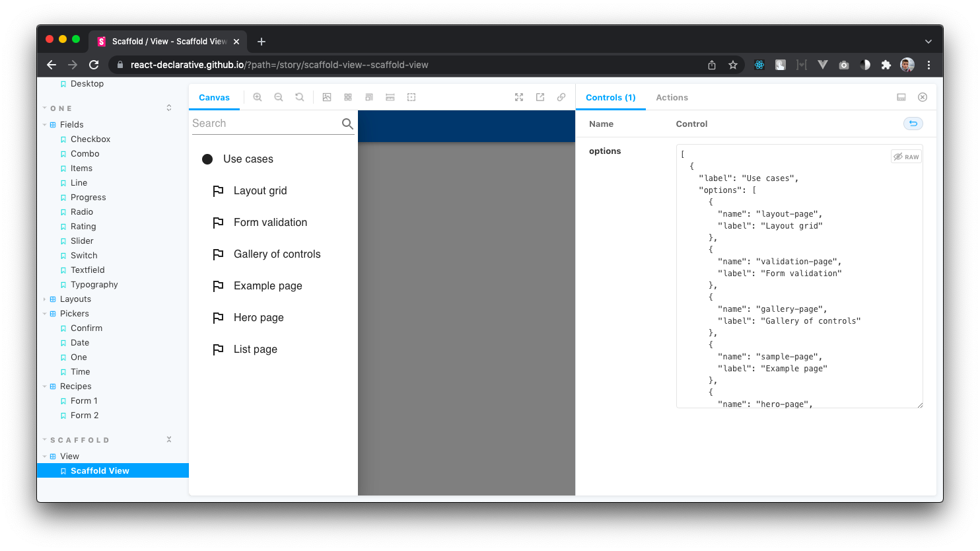Image resolution: width=980 pixels, height=551 pixels.
Task: Open the Combo story
Action: coord(85,154)
